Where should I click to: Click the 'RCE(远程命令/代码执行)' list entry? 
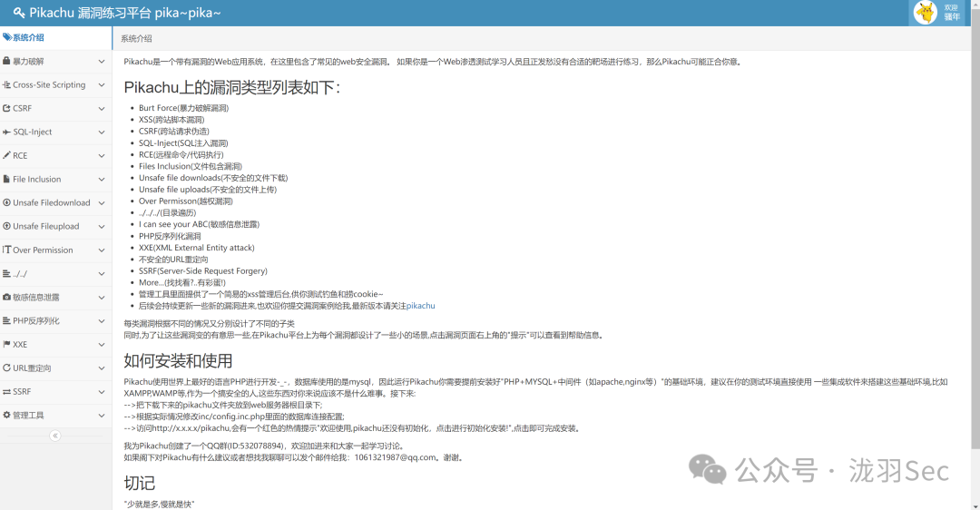coord(181,154)
